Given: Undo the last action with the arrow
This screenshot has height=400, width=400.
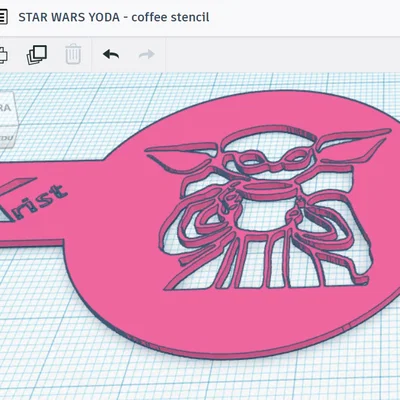Looking at the screenshot, I should [111, 54].
